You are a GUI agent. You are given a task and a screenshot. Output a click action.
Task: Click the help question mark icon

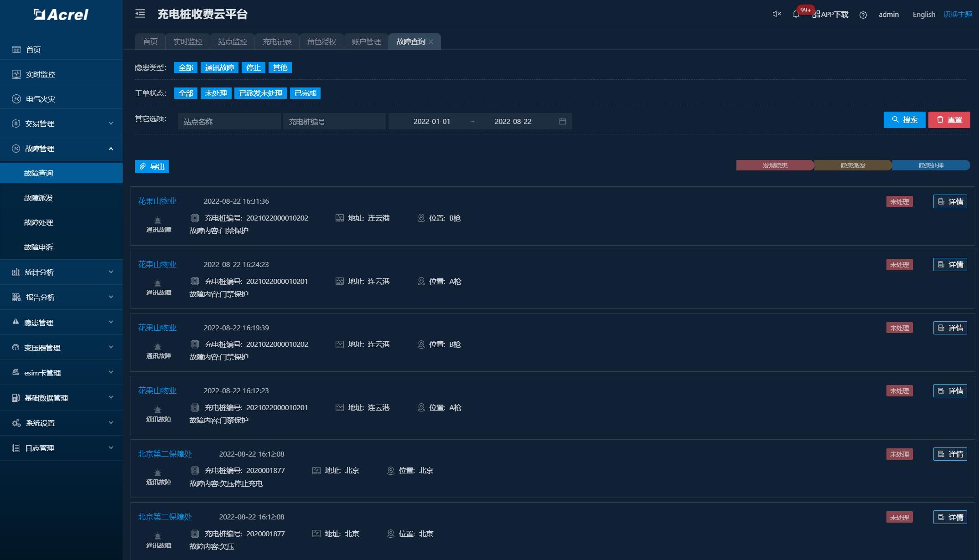(863, 15)
